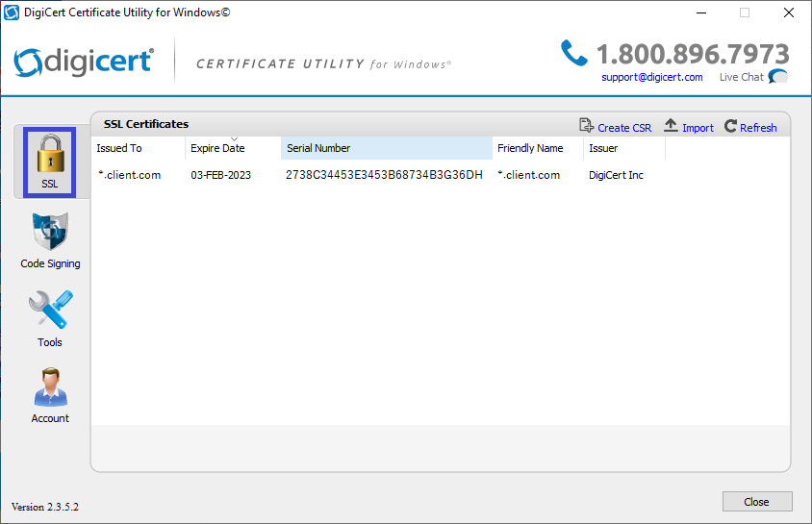Click the 03-FEB-2023 expire date cell

[220, 175]
